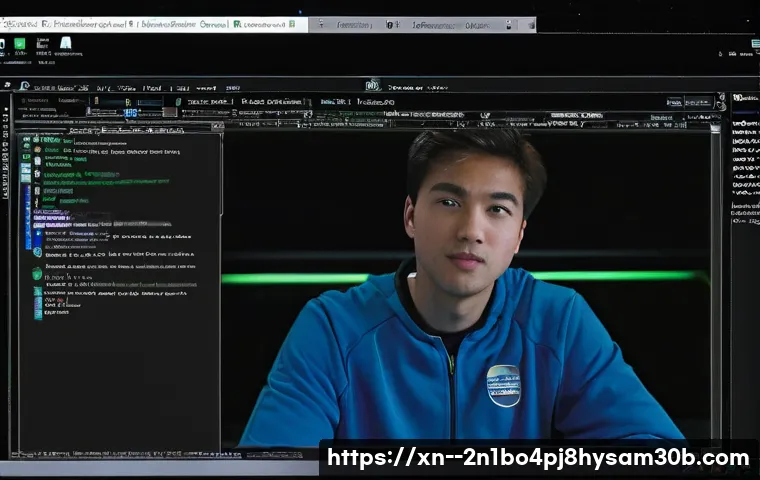The height and width of the screenshot is (480, 760).
Task: Click the video preview of the man in blue jacket
Action: [x=466, y=286]
